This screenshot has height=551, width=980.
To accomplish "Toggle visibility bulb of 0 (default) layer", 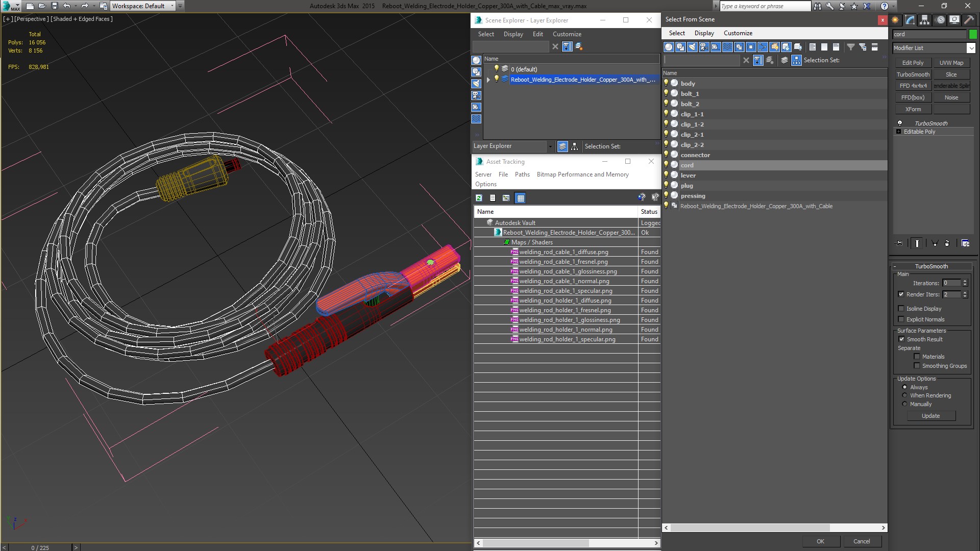I will 496,69.
